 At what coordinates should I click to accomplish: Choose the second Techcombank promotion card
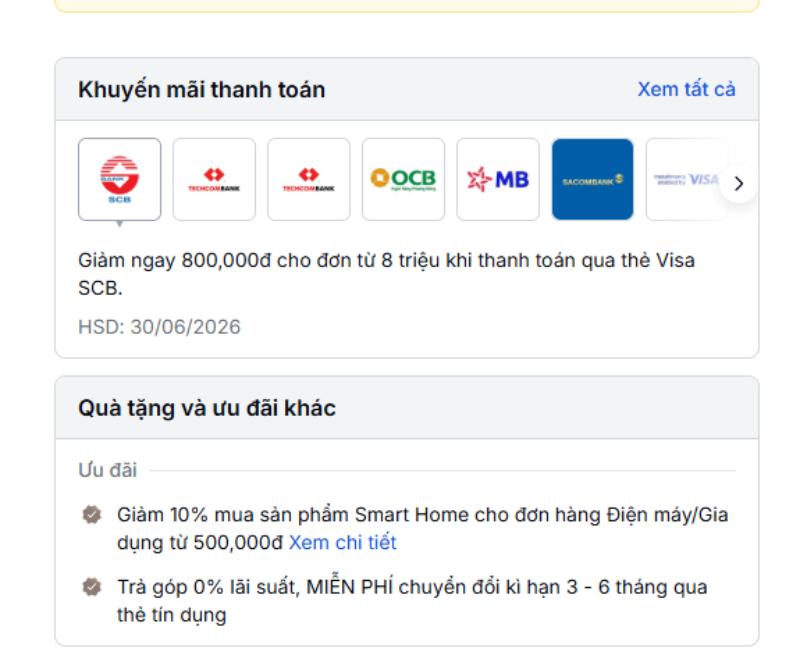308,179
